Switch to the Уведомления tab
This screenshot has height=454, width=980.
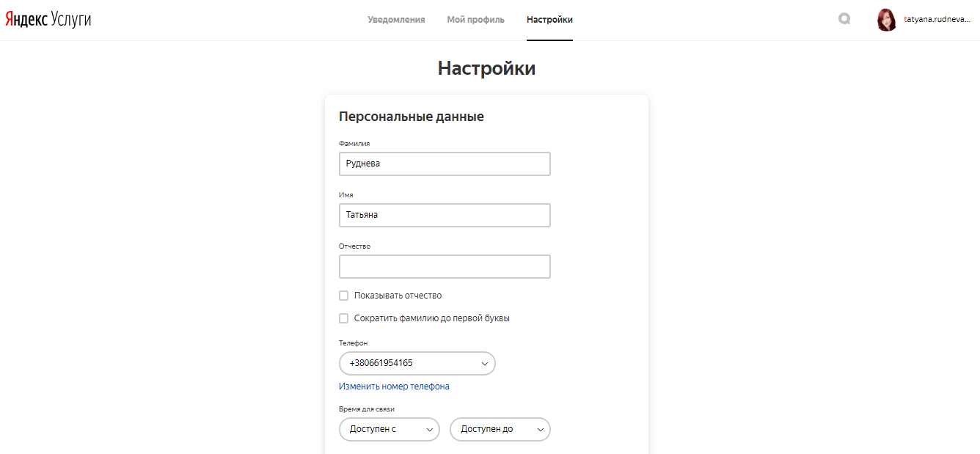click(x=396, y=20)
